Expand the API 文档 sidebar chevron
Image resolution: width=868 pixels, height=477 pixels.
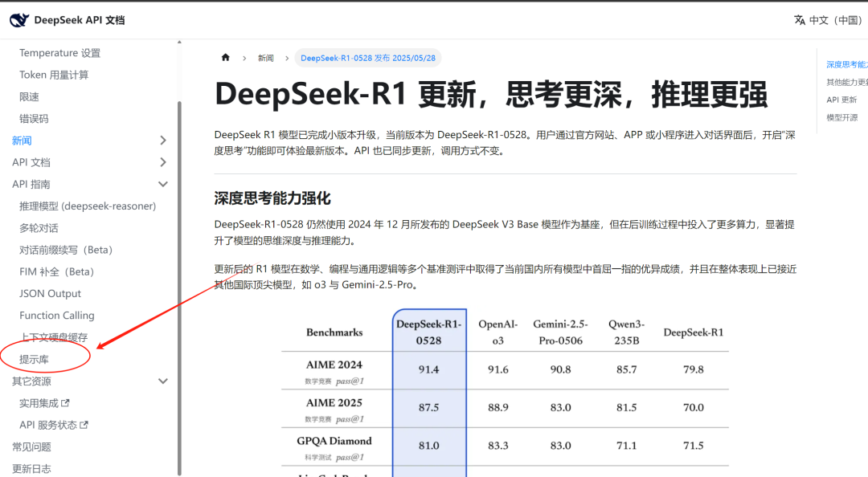[x=162, y=162]
